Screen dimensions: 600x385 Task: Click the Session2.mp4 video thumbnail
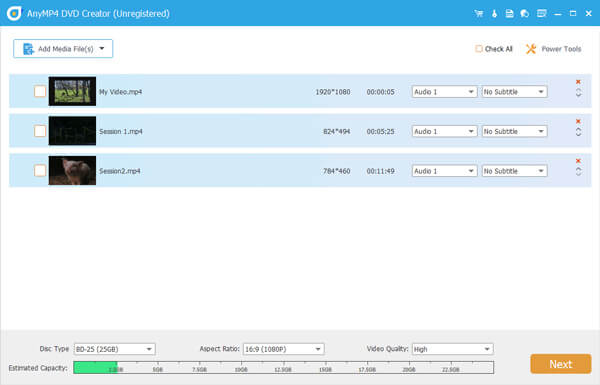click(x=72, y=170)
